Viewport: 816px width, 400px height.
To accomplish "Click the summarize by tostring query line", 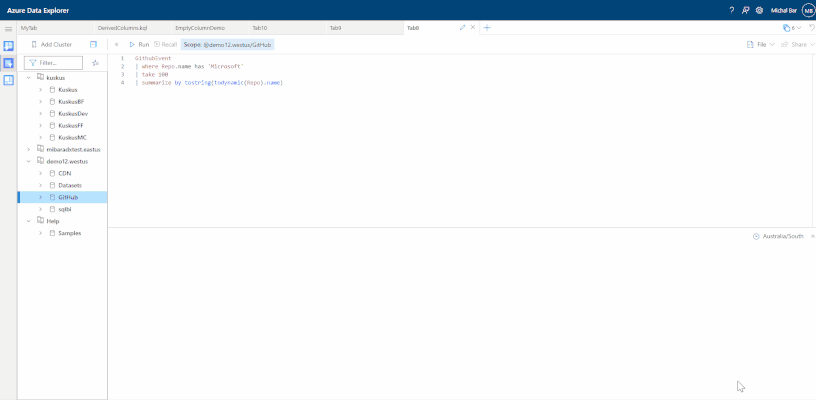I will click(x=209, y=83).
